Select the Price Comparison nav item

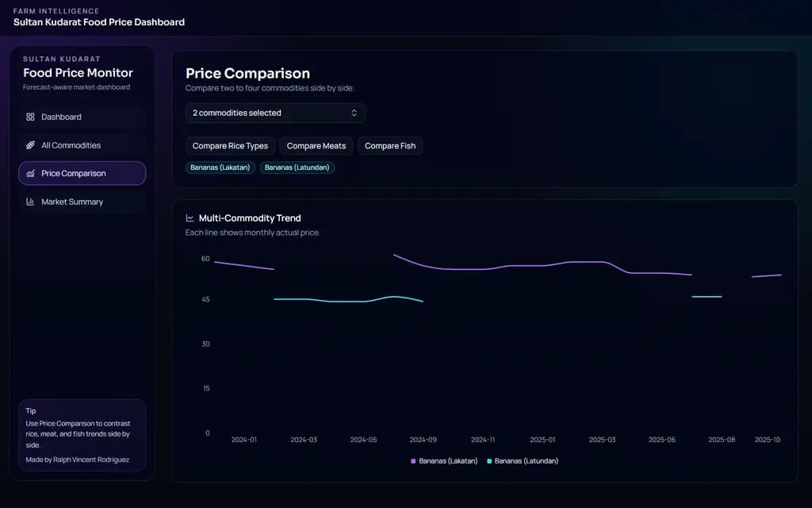point(82,173)
